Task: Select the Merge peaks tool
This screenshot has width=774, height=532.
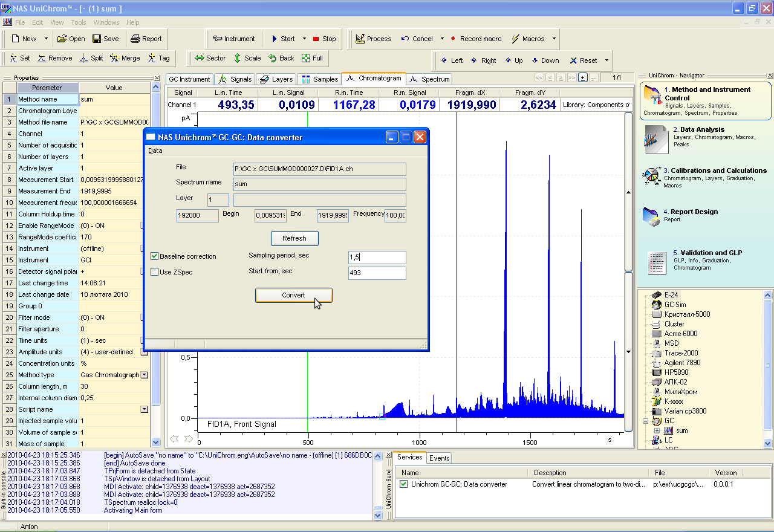Action: [x=125, y=58]
